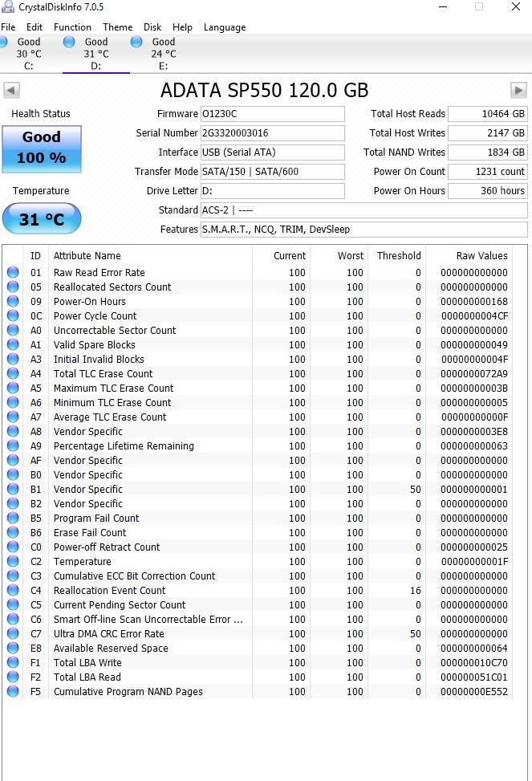Click status orb for Reallocated Sectors Count
The width and height of the screenshot is (532, 781).
pos(13,287)
